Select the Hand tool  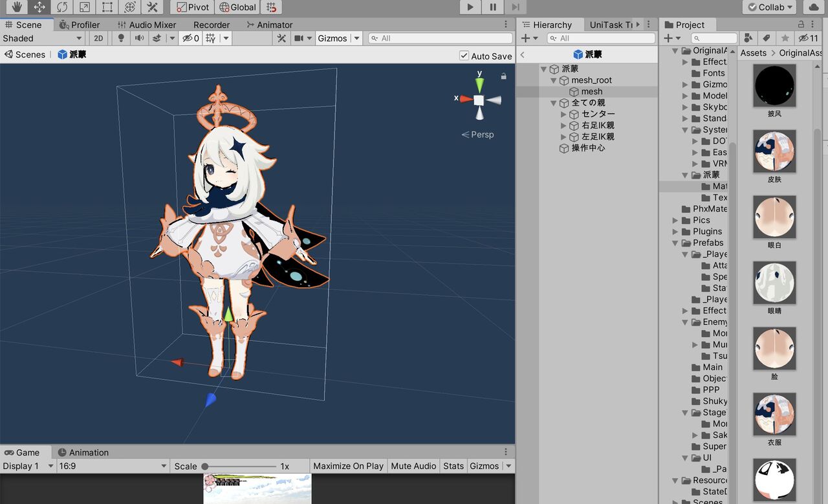(x=17, y=7)
